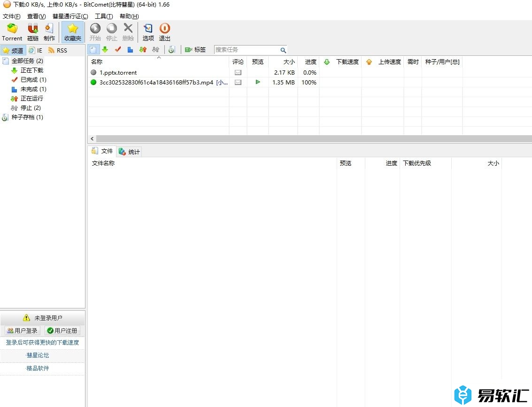Open the 精品软件 link
This screenshot has width=532, height=407.
click(38, 368)
